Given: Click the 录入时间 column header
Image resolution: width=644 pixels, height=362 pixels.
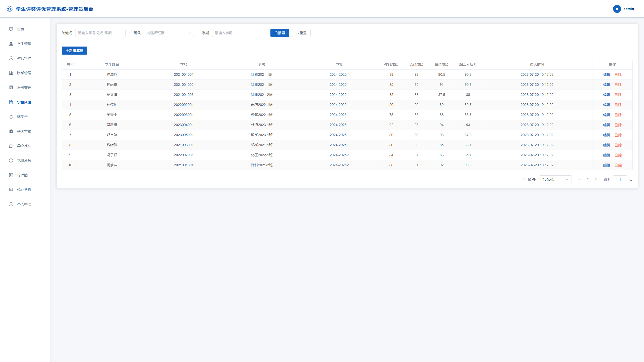Looking at the screenshot, I should click(x=537, y=64).
